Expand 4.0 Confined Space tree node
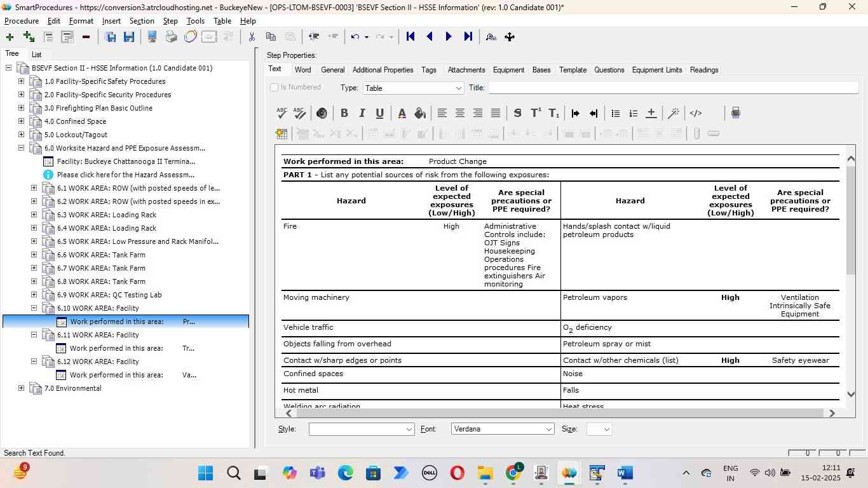Viewport: 868px width, 488px height. (22, 121)
